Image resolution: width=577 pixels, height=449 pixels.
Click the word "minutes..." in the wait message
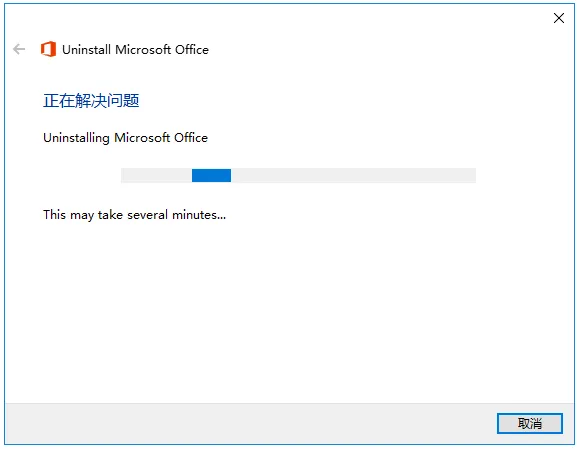[199, 215]
